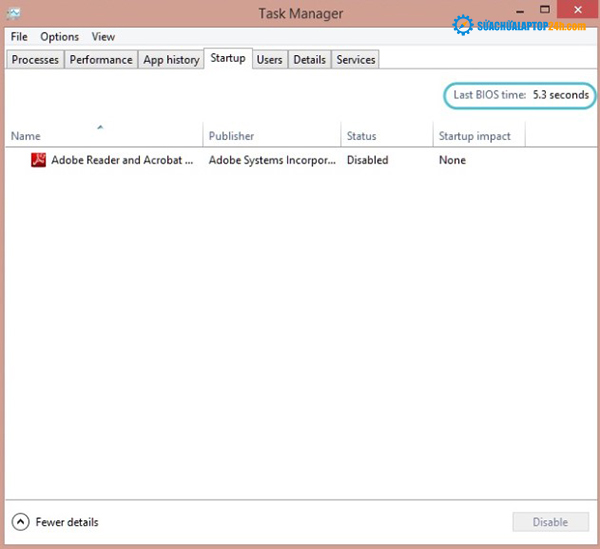Sort by the Publisher column header
Viewport: 600px width, 549px height.
[231, 136]
